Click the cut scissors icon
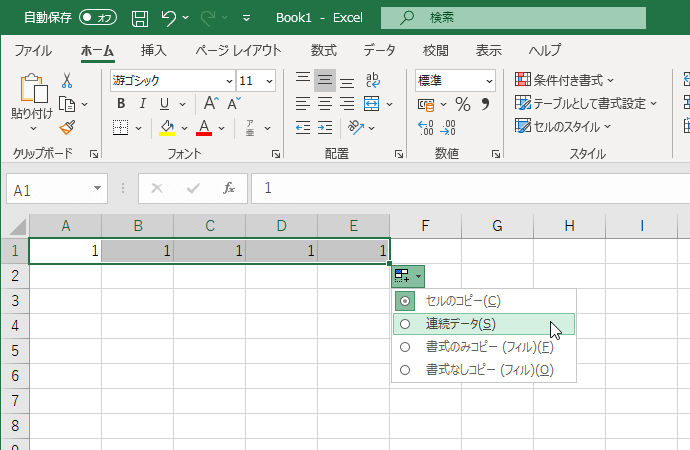Viewport: 690px width, 450px height. click(67, 80)
